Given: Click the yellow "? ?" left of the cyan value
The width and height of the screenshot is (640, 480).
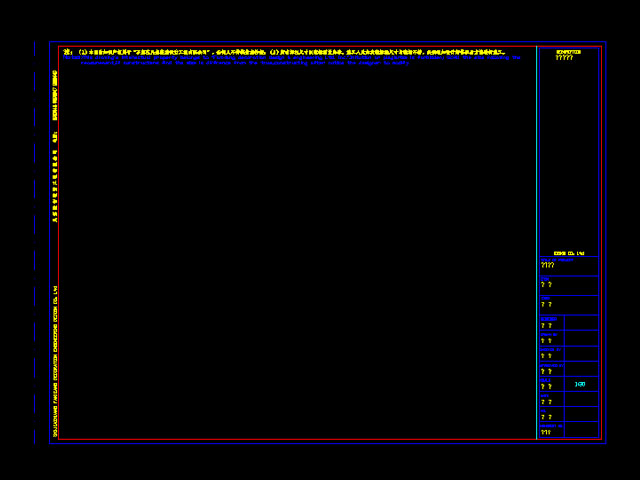Looking at the screenshot, I should click(546, 386).
